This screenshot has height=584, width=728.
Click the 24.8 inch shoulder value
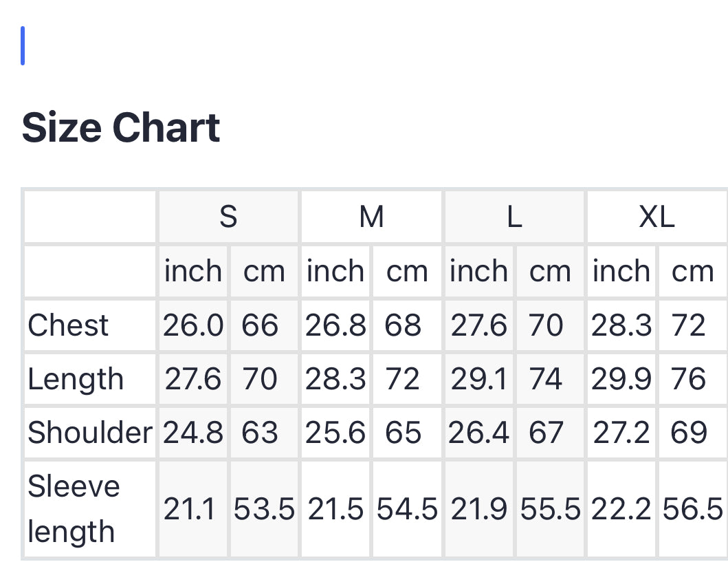pyautogui.click(x=193, y=433)
